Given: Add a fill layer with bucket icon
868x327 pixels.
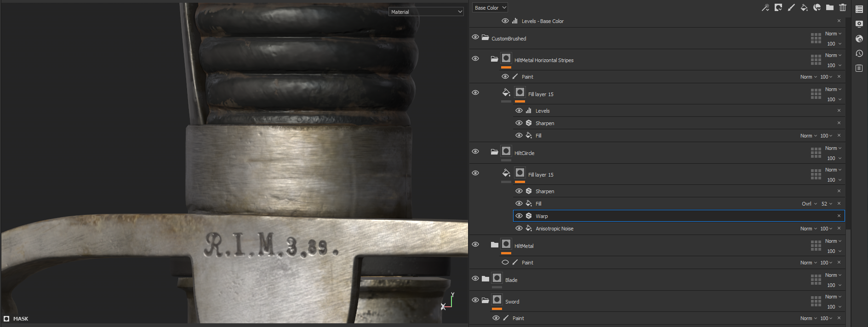Looking at the screenshot, I should (804, 7).
